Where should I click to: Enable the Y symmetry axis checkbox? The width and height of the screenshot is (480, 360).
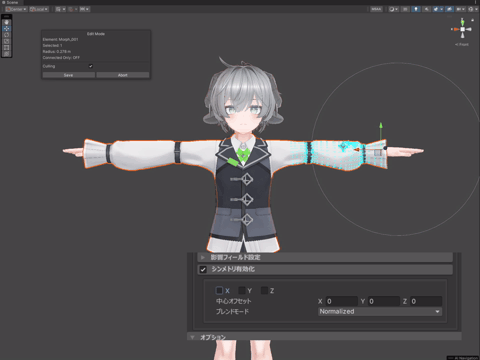[x=242, y=291]
